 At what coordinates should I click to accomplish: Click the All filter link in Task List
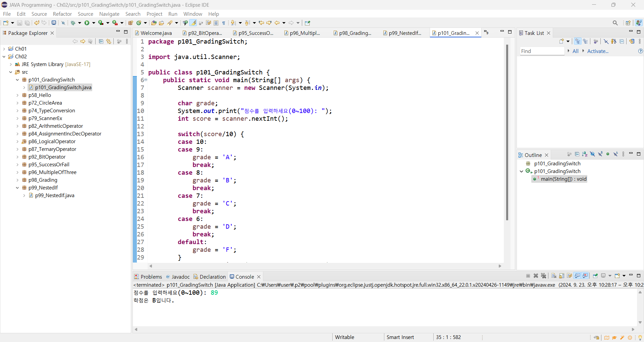[576, 51]
